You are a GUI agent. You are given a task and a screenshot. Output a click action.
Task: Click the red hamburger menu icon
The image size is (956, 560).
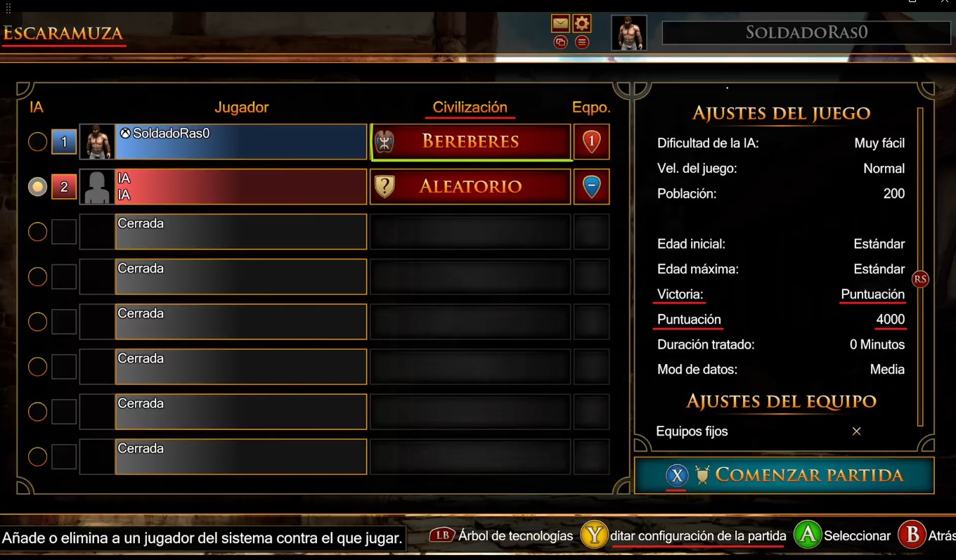(582, 42)
